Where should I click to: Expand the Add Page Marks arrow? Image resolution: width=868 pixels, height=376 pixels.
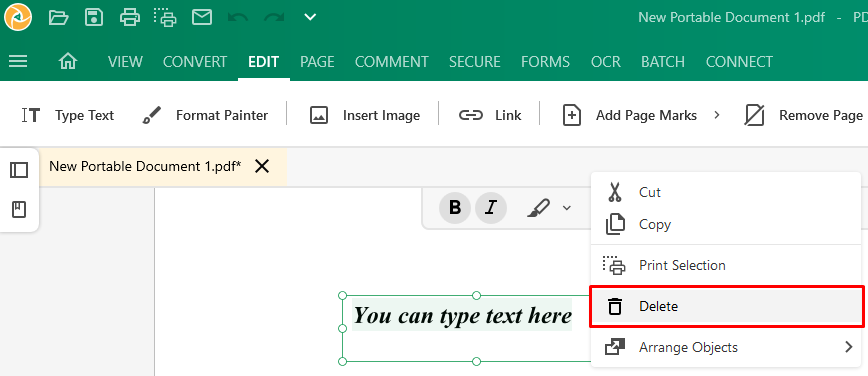point(717,115)
